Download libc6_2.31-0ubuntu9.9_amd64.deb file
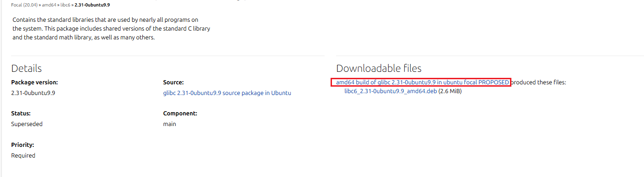This screenshot has width=644, height=177. pyautogui.click(x=390, y=91)
